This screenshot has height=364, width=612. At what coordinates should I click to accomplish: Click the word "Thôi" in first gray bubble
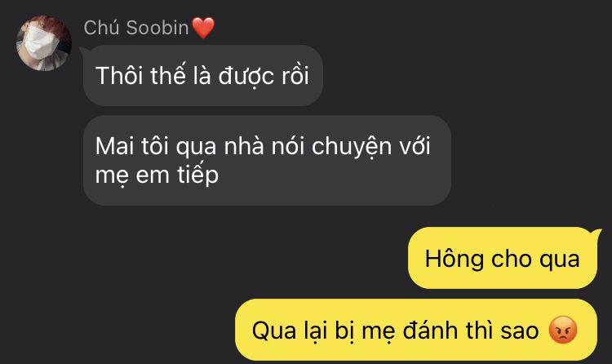pos(119,75)
